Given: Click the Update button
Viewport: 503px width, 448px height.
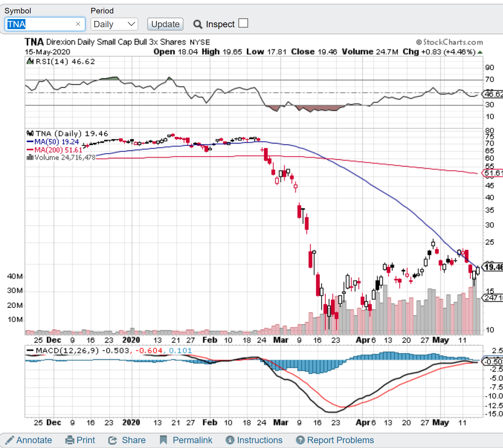Looking at the screenshot, I should pyautogui.click(x=165, y=24).
